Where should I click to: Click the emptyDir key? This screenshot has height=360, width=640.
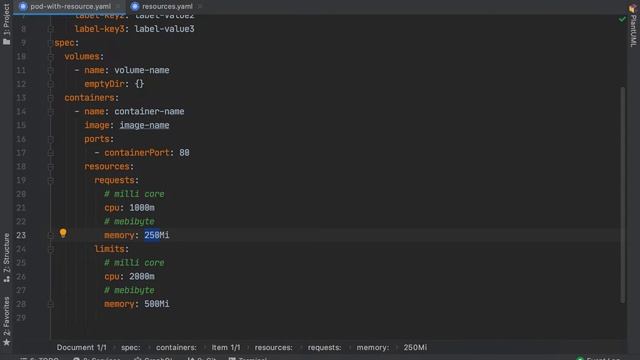104,84
